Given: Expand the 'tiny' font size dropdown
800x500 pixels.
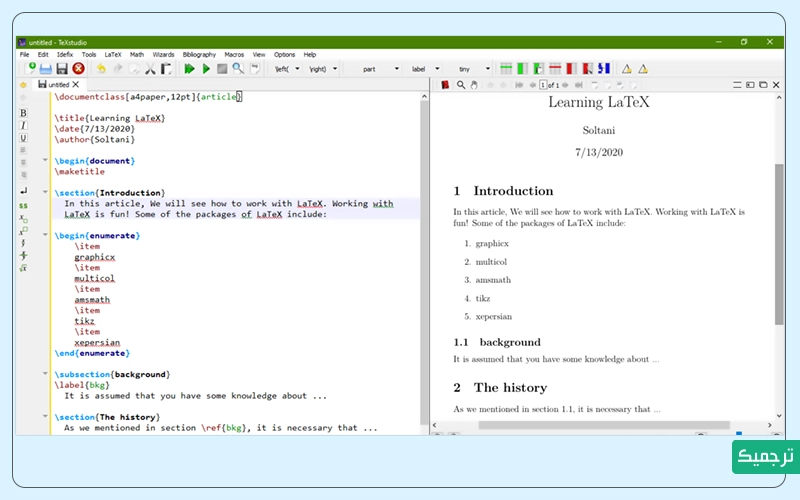Looking at the screenshot, I should [472, 69].
